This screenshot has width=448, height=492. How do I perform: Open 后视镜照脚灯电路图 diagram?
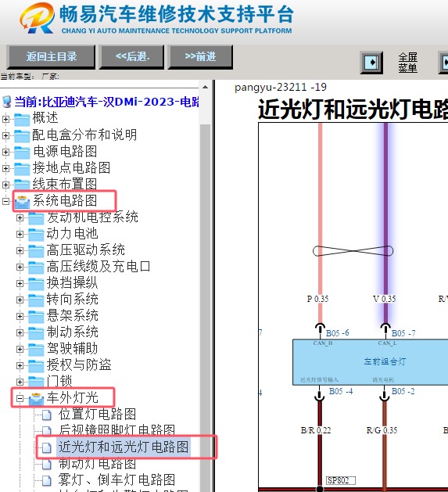116,430
